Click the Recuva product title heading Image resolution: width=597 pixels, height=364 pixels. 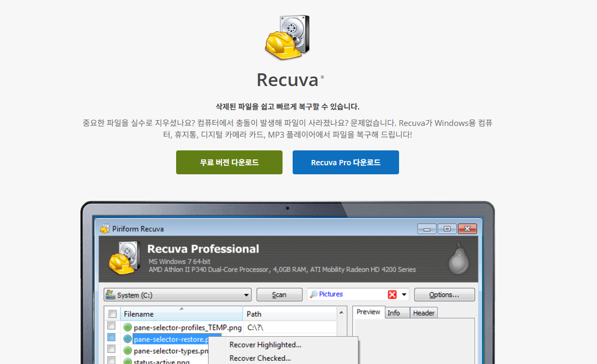coord(287,80)
